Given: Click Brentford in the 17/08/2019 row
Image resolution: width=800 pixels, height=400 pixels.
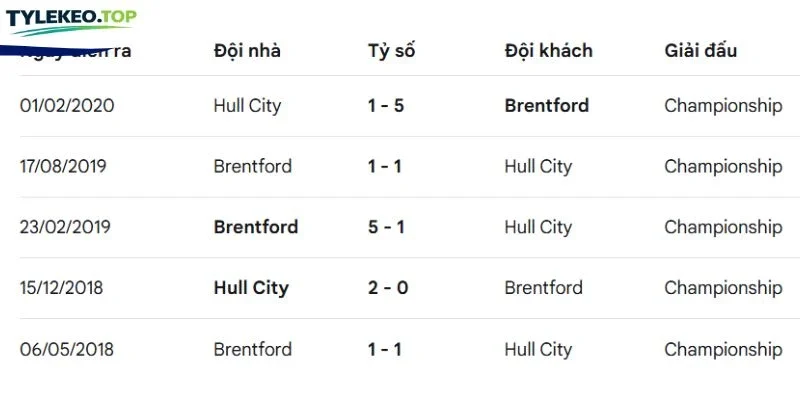Looking at the screenshot, I should click(x=253, y=166).
